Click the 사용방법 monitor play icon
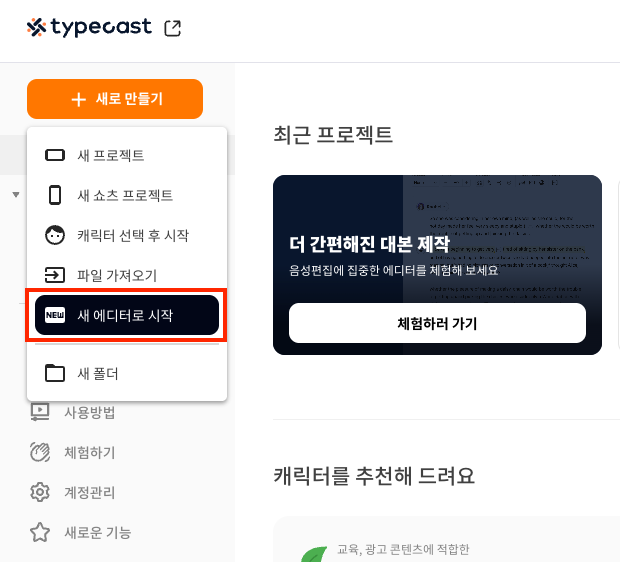The width and height of the screenshot is (620, 562). [40, 412]
